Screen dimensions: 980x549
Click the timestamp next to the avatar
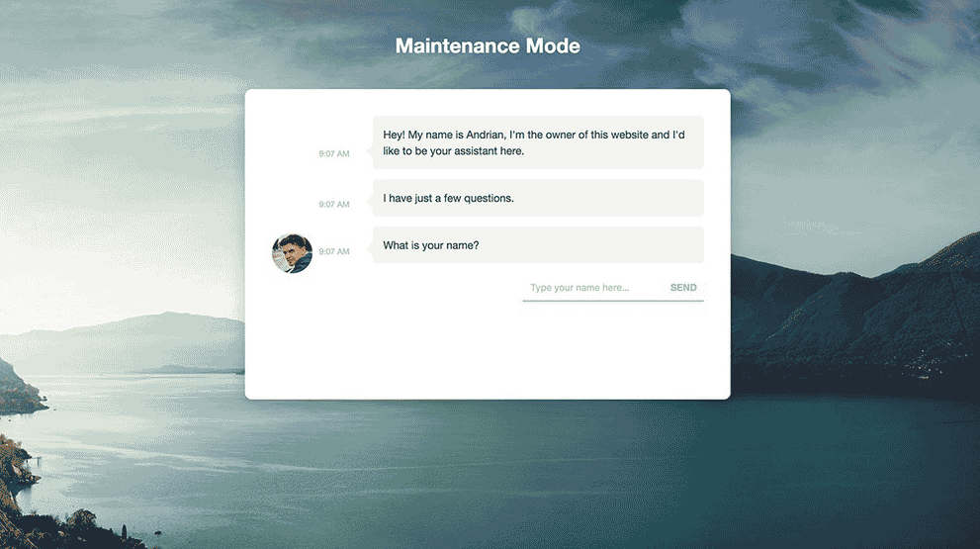[x=334, y=252]
